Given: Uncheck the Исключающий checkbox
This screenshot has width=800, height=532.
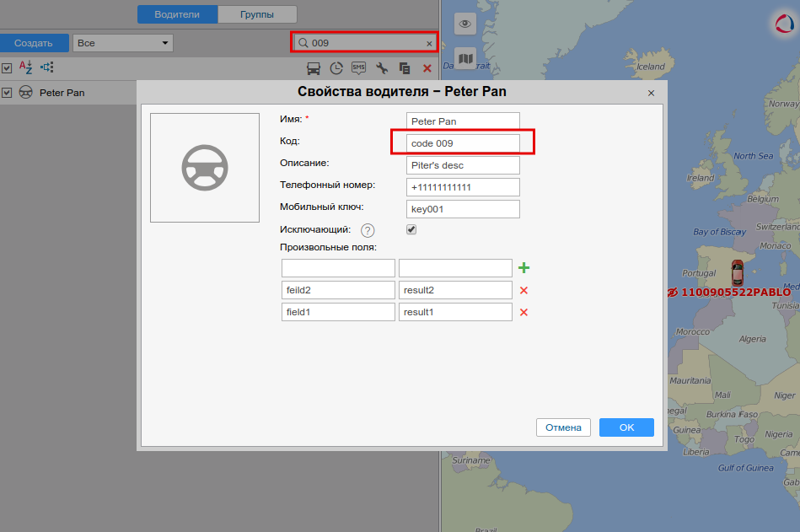Looking at the screenshot, I should pos(411,229).
